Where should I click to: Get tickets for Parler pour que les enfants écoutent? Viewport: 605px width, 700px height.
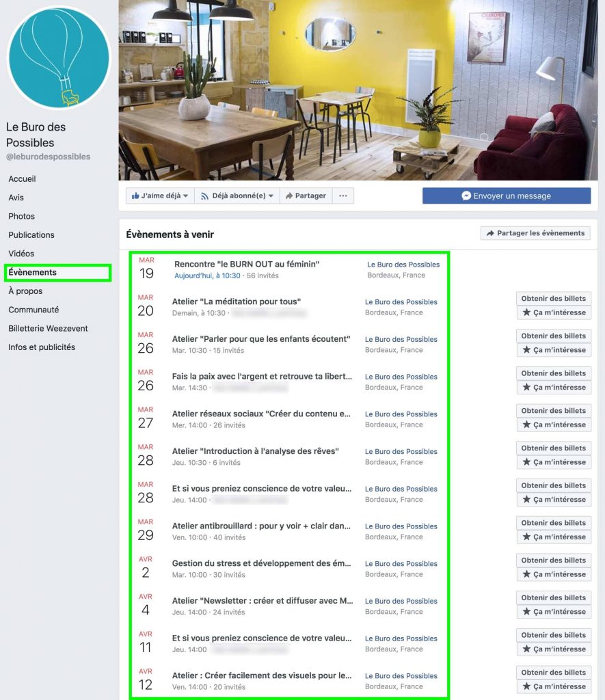point(554,336)
